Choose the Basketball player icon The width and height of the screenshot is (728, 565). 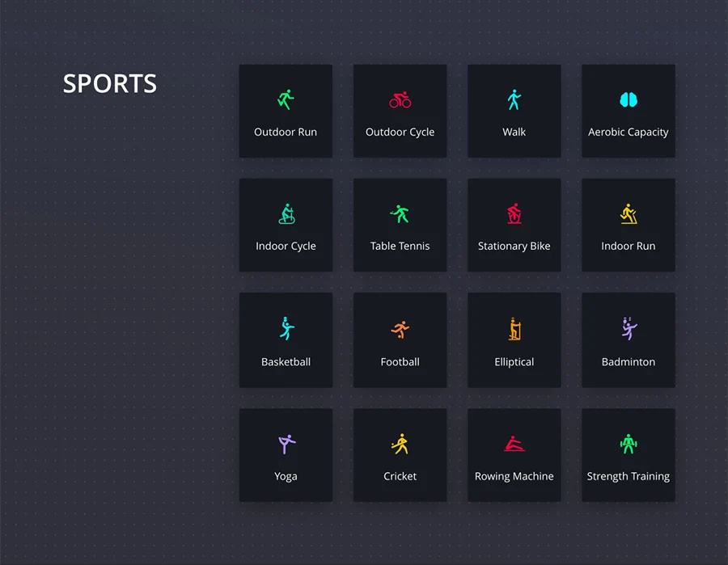(286, 328)
